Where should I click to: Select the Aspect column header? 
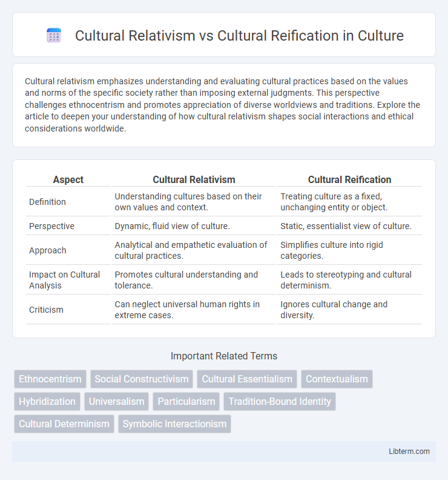pos(68,179)
